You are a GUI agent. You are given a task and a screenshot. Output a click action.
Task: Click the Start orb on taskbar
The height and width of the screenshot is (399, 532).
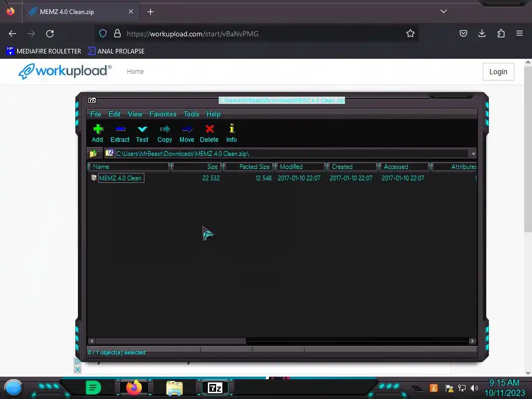14,388
